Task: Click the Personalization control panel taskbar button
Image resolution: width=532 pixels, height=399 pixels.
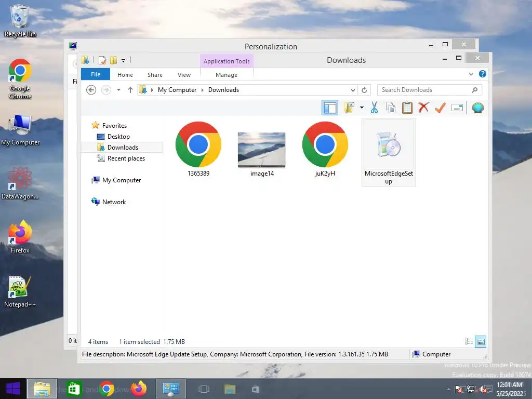Action: point(170,389)
